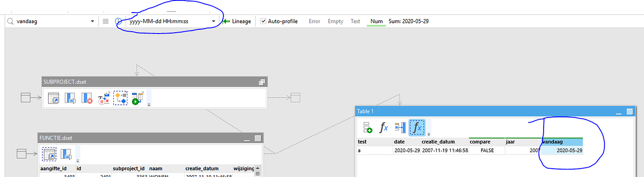Click the date column header in Table 1
Image resolution: width=644 pixels, height=177 pixels.
click(406, 142)
